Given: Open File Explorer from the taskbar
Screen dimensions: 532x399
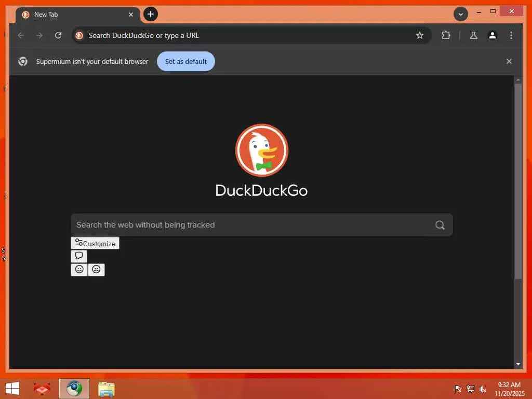Looking at the screenshot, I should [x=106, y=389].
